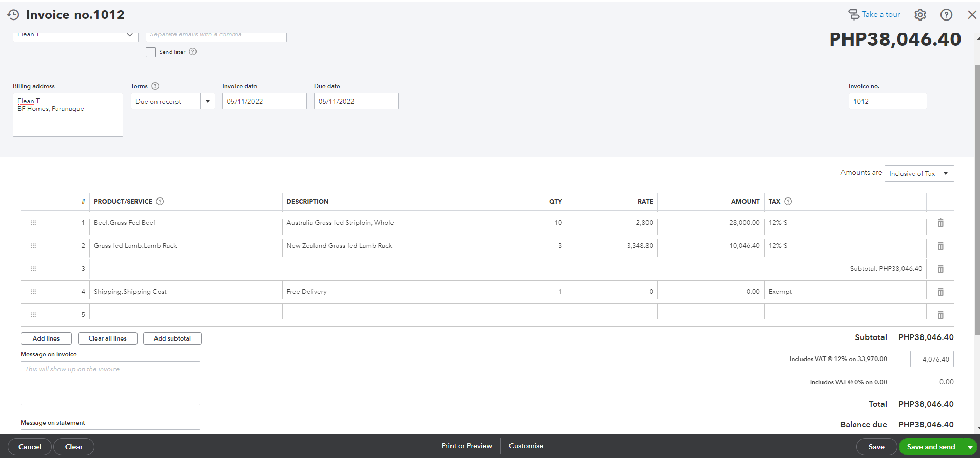Open Print or Preview
Viewport: 980px width, 458px height.
click(467, 446)
